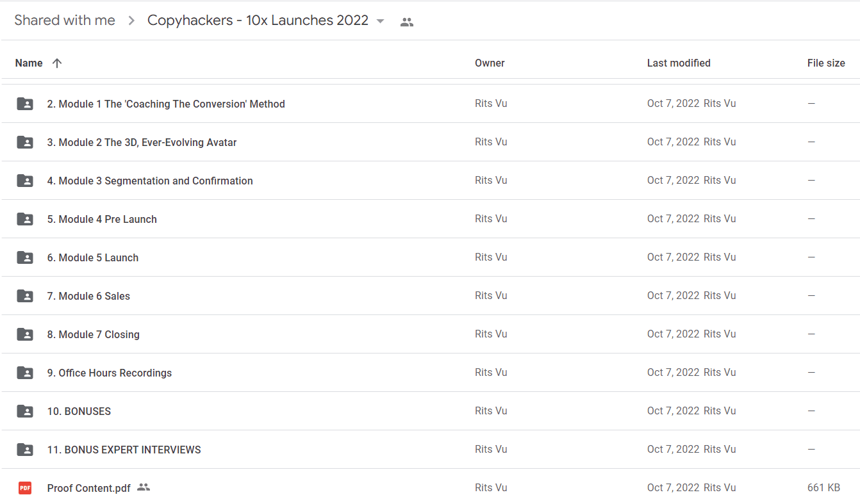Select folder icon for Module 1 Coaching The Conversion
Image resolution: width=860 pixels, height=504 pixels.
pos(25,104)
